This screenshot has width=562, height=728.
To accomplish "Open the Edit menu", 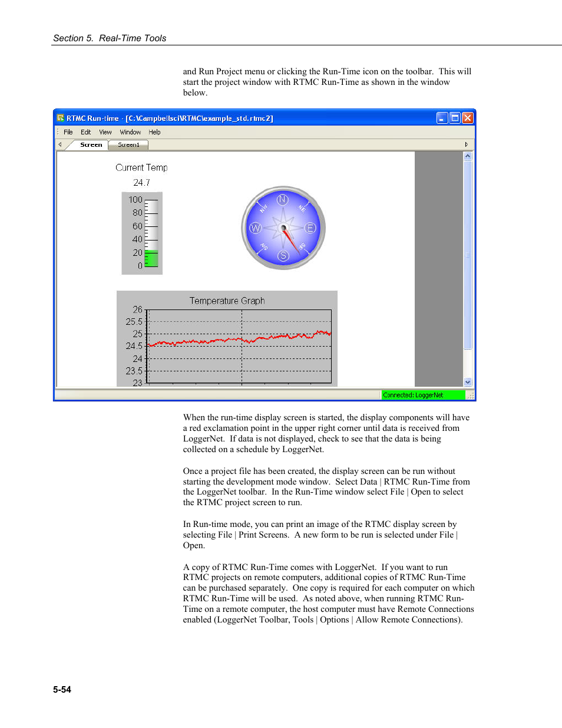I will click(86, 132).
